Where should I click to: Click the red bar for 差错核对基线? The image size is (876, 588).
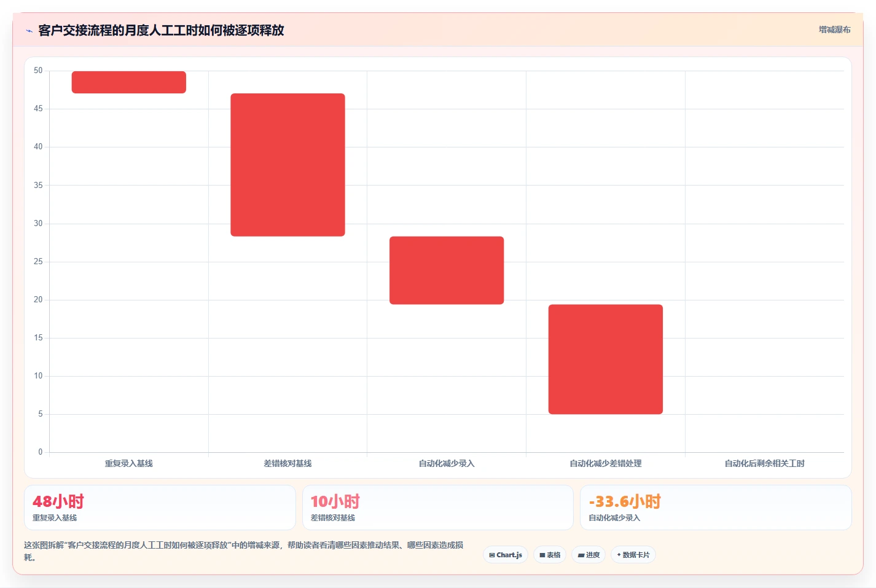287,165
